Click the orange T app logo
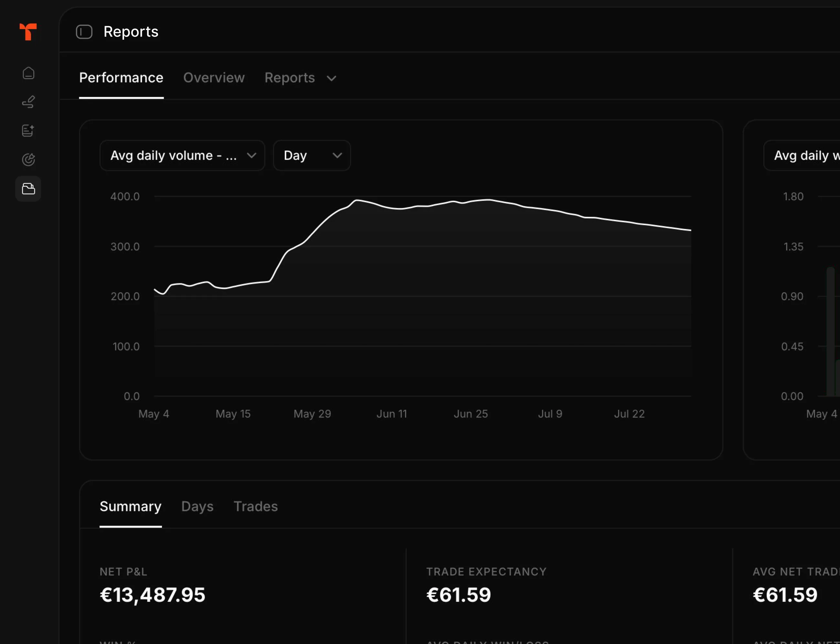840x644 pixels. click(x=28, y=32)
